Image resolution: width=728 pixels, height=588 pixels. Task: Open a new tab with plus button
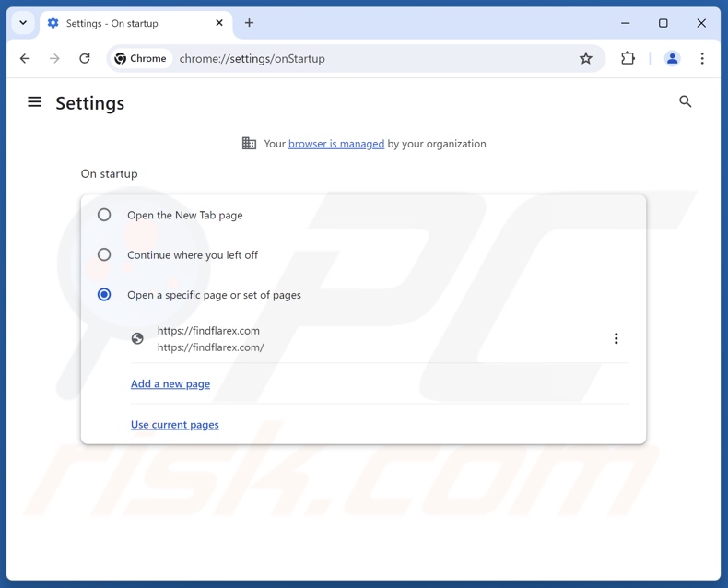249,23
